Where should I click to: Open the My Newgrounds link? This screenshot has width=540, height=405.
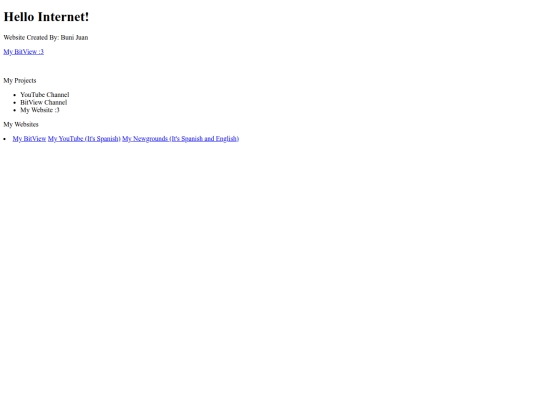pyautogui.click(x=180, y=138)
